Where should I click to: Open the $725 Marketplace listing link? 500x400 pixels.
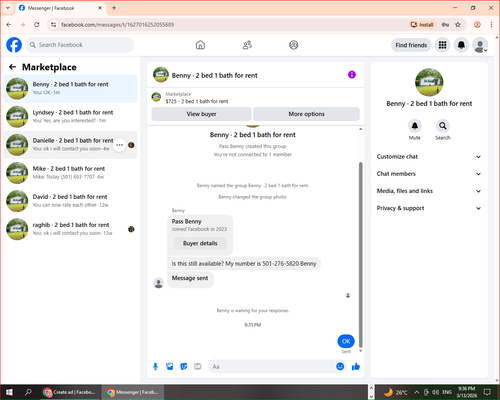pyautogui.click(x=197, y=101)
